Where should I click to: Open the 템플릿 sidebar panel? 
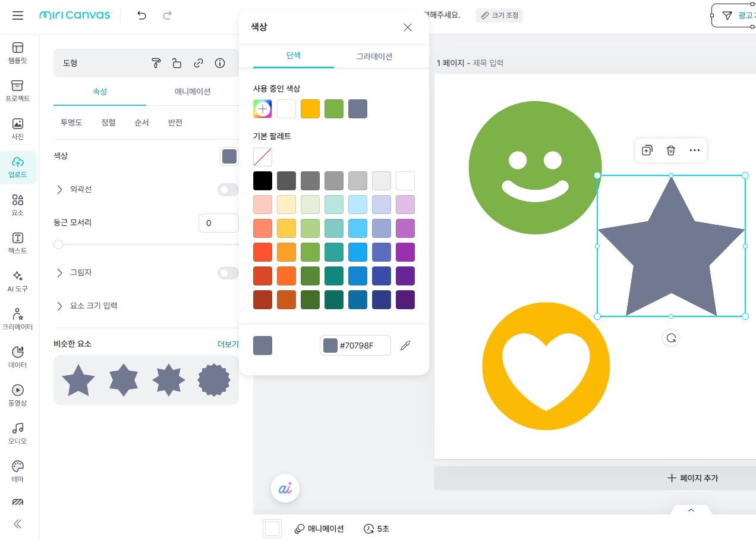tap(18, 53)
